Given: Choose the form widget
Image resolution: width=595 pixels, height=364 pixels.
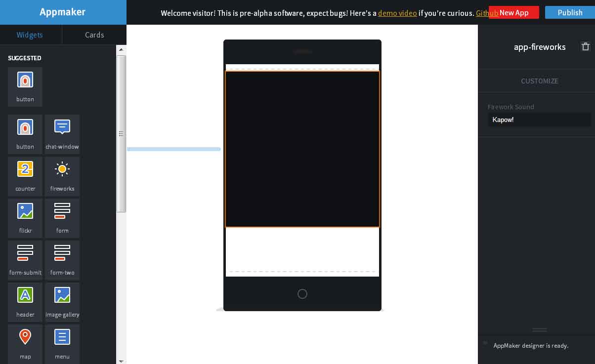Looking at the screenshot, I should [x=62, y=218].
